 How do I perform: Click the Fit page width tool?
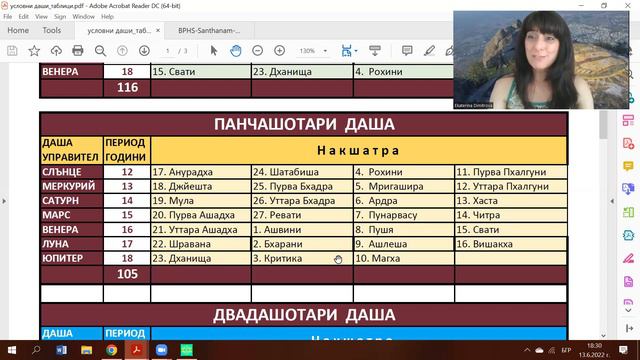pos(347,51)
